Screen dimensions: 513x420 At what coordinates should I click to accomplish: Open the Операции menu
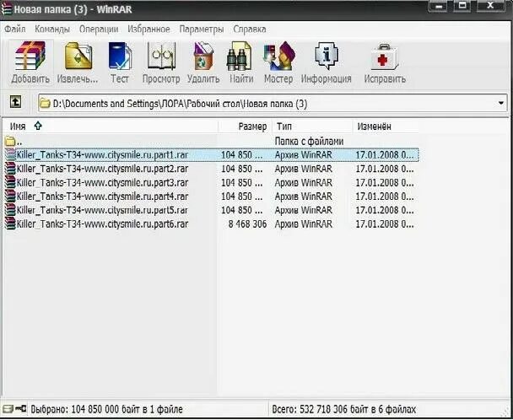click(99, 30)
